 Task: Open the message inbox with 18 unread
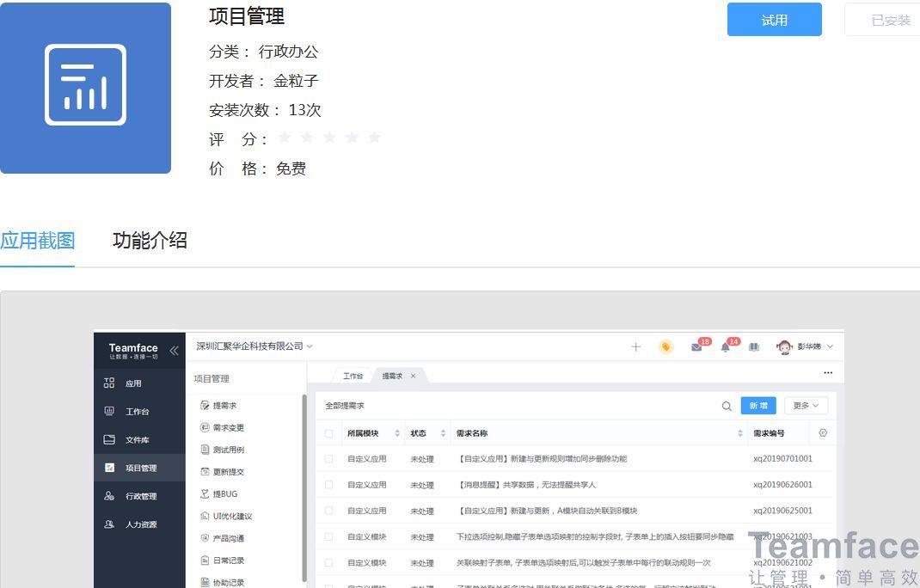point(698,346)
